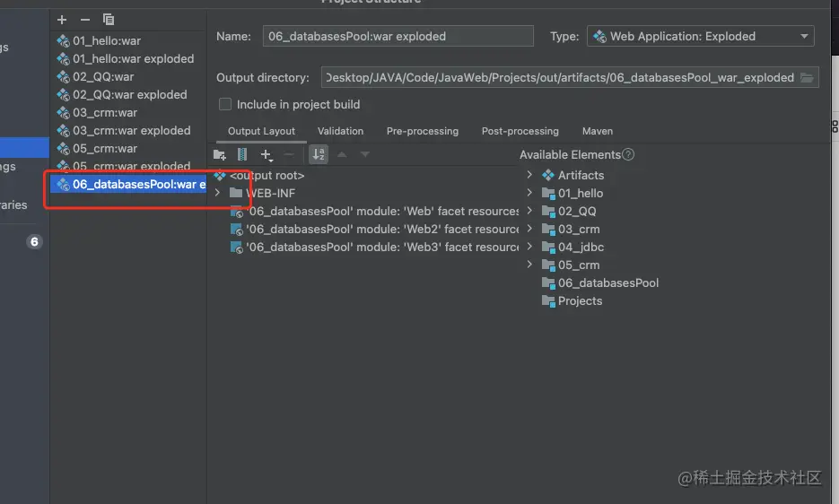Switch to the Output Layout tab
This screenshot has width=839, height=504.
coord(261,131)
